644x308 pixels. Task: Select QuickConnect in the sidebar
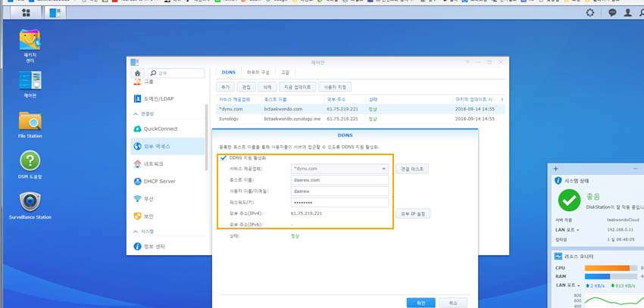tap(160, 129)
